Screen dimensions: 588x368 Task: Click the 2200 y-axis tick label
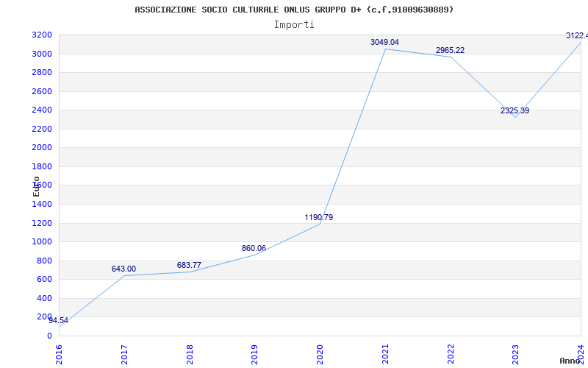(x=42, y=130)
